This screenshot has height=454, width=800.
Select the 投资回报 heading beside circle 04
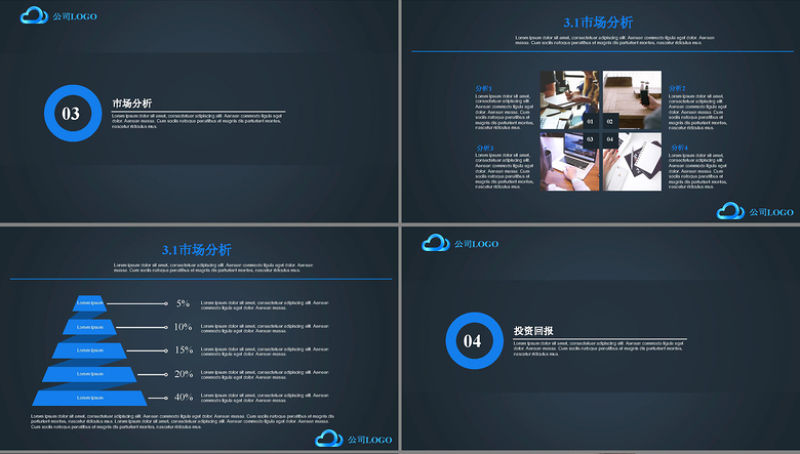(533, 331)
